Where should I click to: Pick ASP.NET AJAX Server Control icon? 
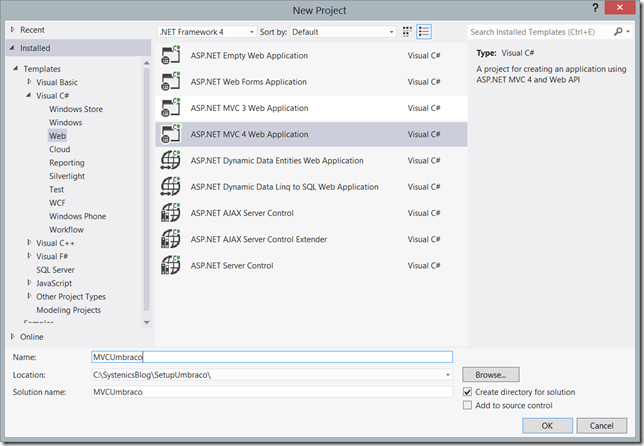[x=170, y=213]
